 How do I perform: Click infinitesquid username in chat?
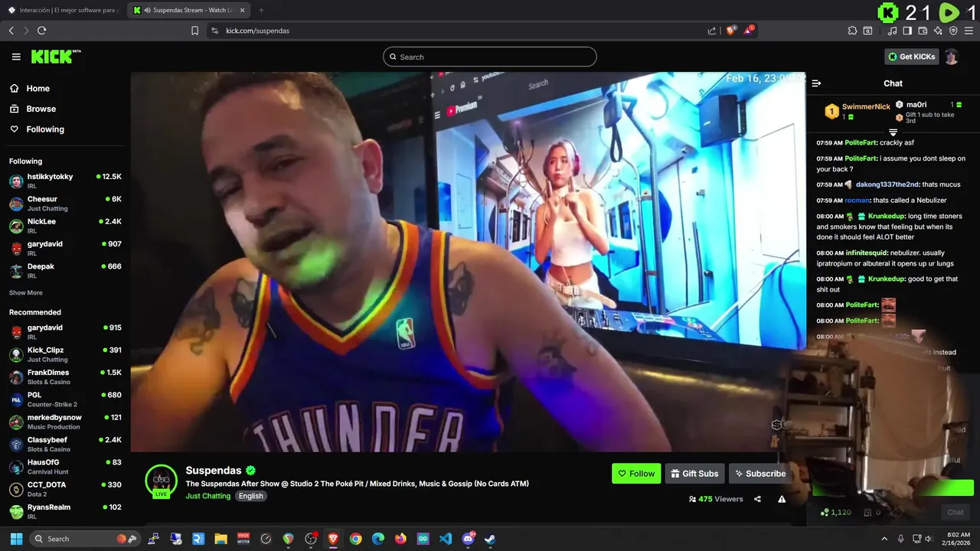(867, 253)
